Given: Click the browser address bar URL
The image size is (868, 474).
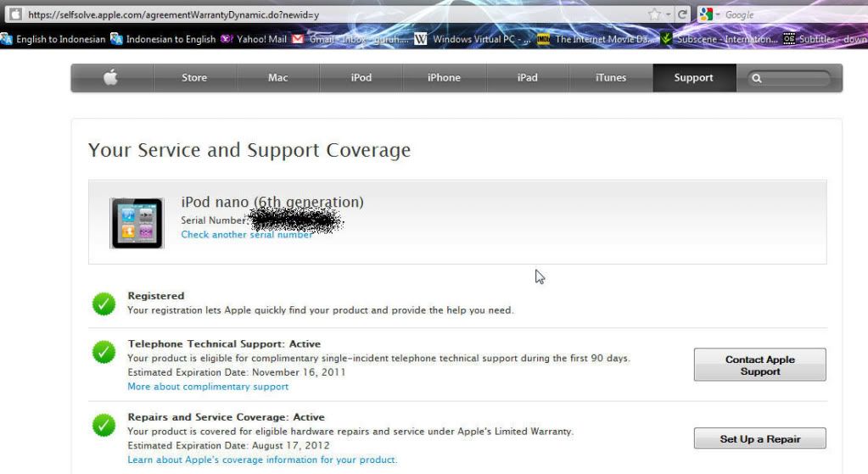Looking at the screenshot, I should coord(173,15).
